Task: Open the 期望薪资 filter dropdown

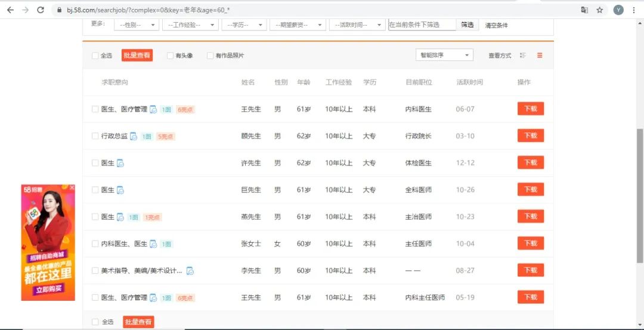Action: (x=298, y=24)
